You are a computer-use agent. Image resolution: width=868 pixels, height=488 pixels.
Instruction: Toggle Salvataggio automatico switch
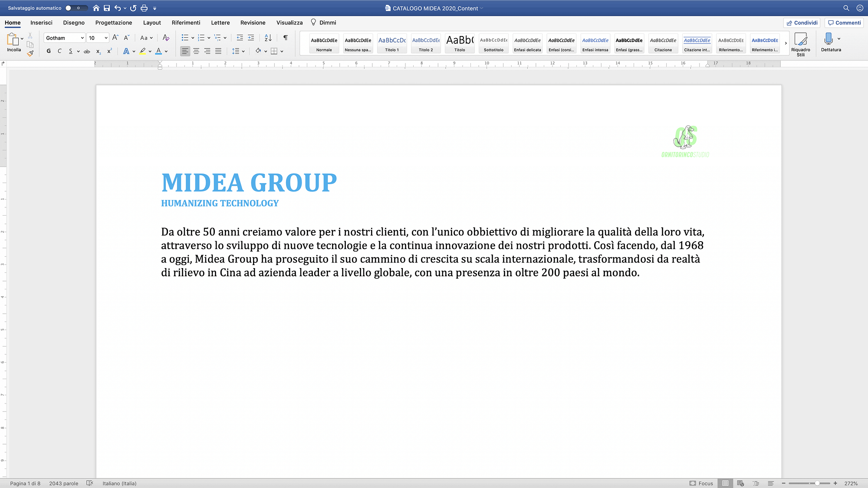tap(76, 8)
